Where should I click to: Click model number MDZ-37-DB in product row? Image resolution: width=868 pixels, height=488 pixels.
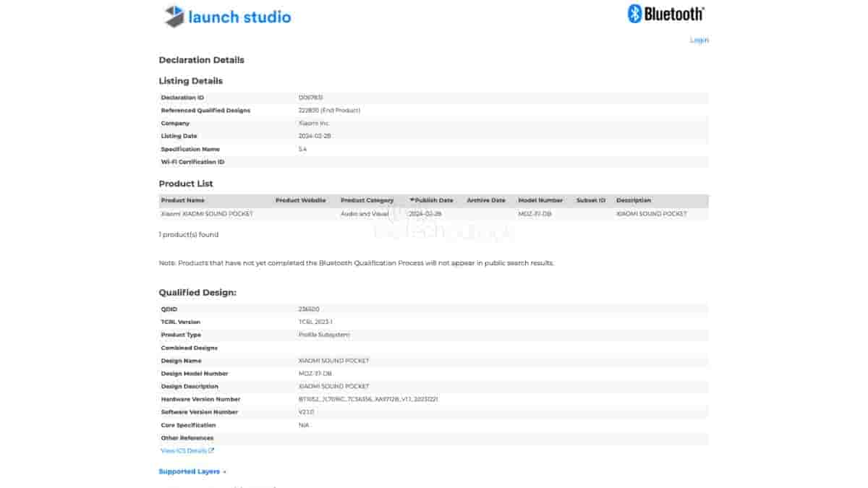pos(535,214)
